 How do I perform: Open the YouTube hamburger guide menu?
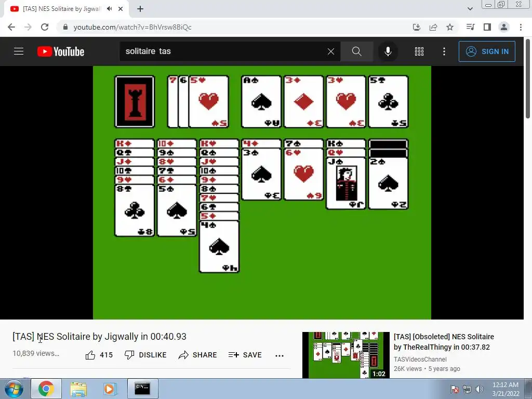(19, 51)
